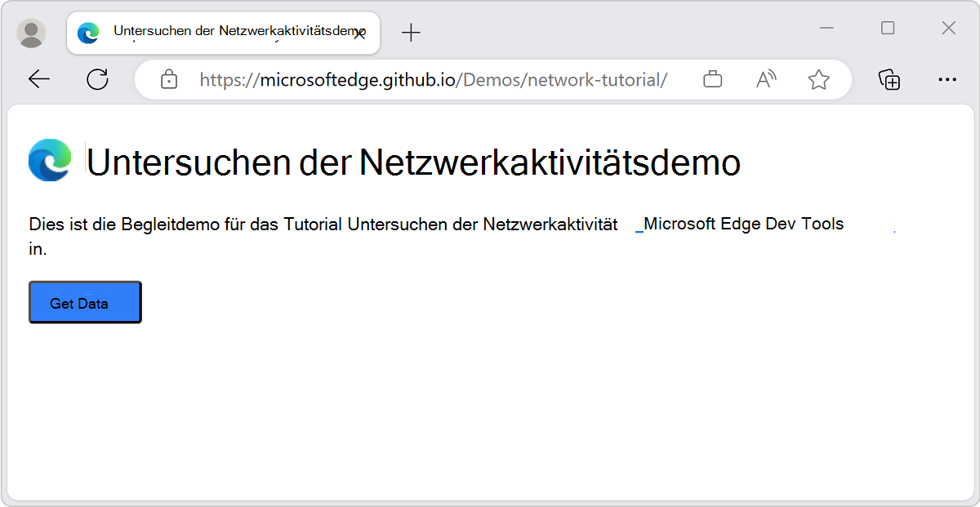Screen dimensions: 980x507
Task: Add this page to favorites via the star
Action: click(x=818, y=78)
